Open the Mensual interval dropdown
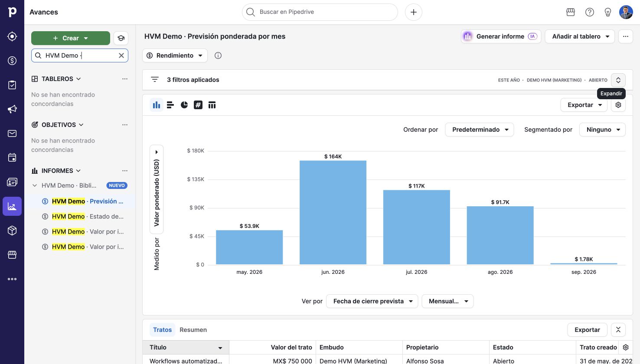640x364 pixels. point(447,301)
